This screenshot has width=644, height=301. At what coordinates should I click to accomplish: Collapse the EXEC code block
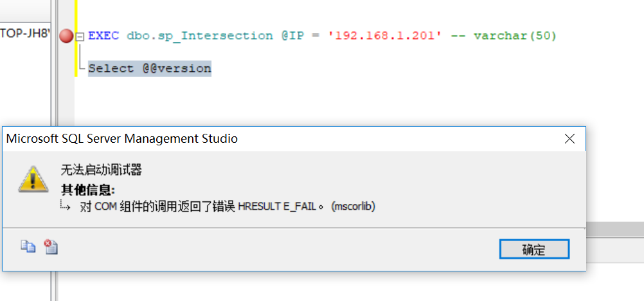80,37
